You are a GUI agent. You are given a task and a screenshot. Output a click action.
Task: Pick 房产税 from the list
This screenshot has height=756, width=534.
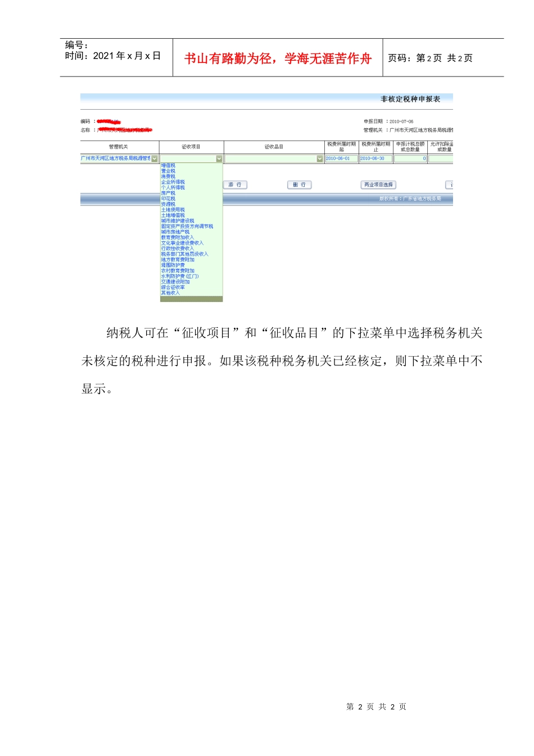point(168,193)
